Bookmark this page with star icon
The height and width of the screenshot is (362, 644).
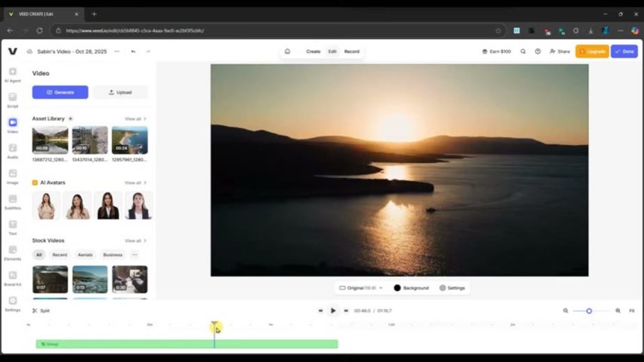tap(498, 31)
